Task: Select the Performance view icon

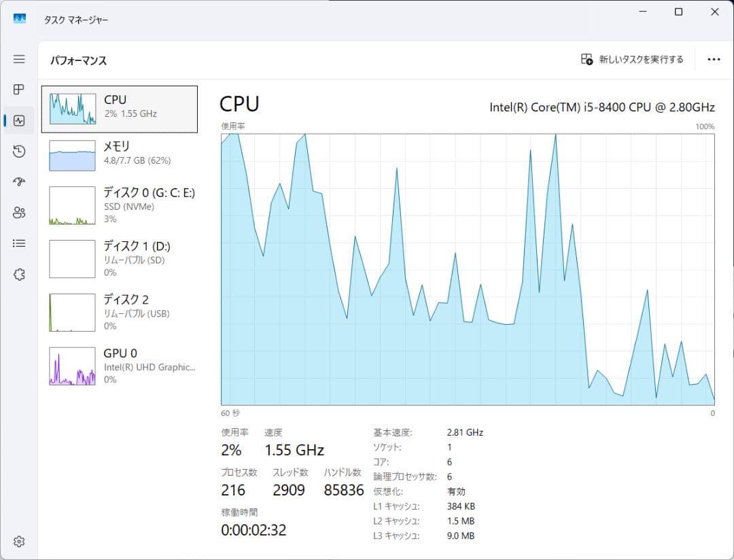Action: [18, 120]
